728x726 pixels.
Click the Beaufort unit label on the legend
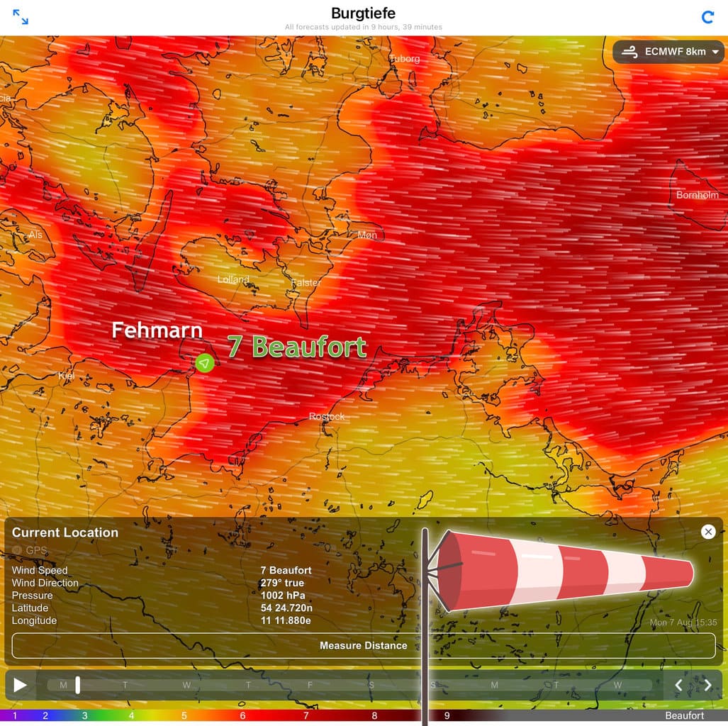(684, 716)
